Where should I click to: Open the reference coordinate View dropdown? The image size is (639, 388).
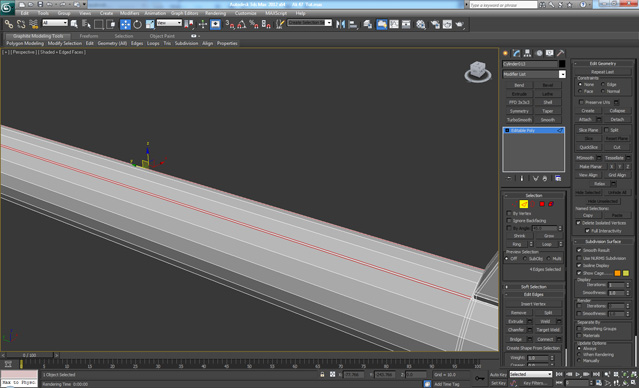point(169,23)
